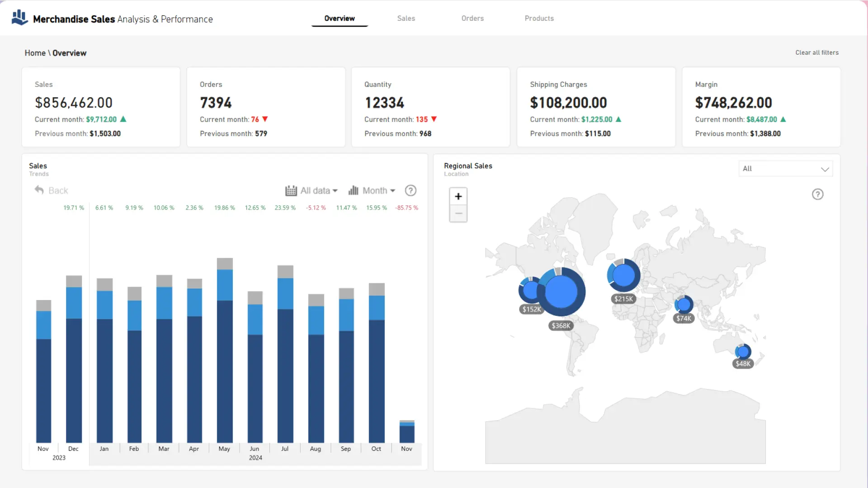The height and width of the screenshot is (488, 868).
Task: Click the 2024 year label on axis
Action: point(255,458)
